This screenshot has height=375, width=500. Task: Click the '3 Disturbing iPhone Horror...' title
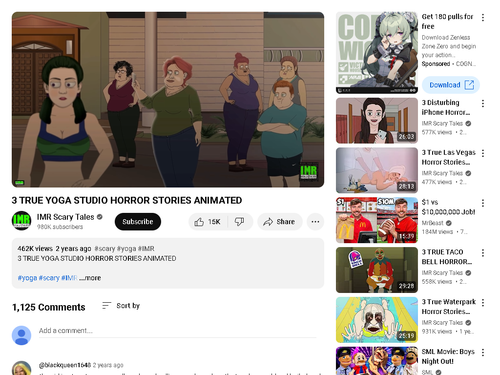[446, 107]
